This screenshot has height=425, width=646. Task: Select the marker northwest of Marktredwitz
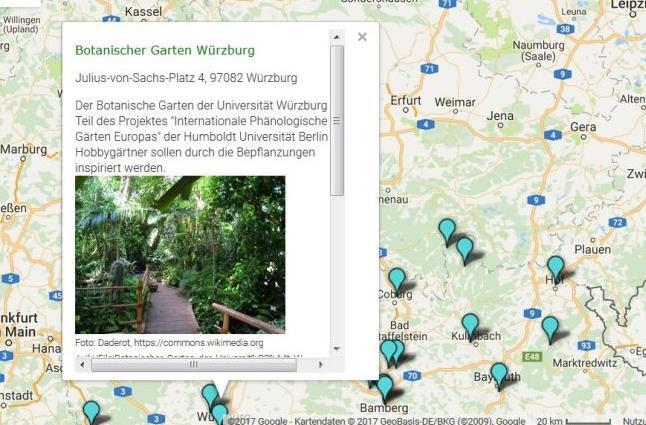[x=550, y=328]
